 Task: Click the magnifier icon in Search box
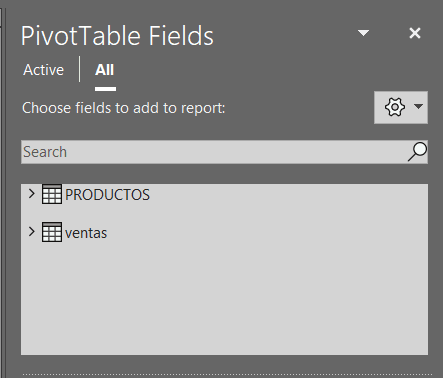tap(417, 152)
